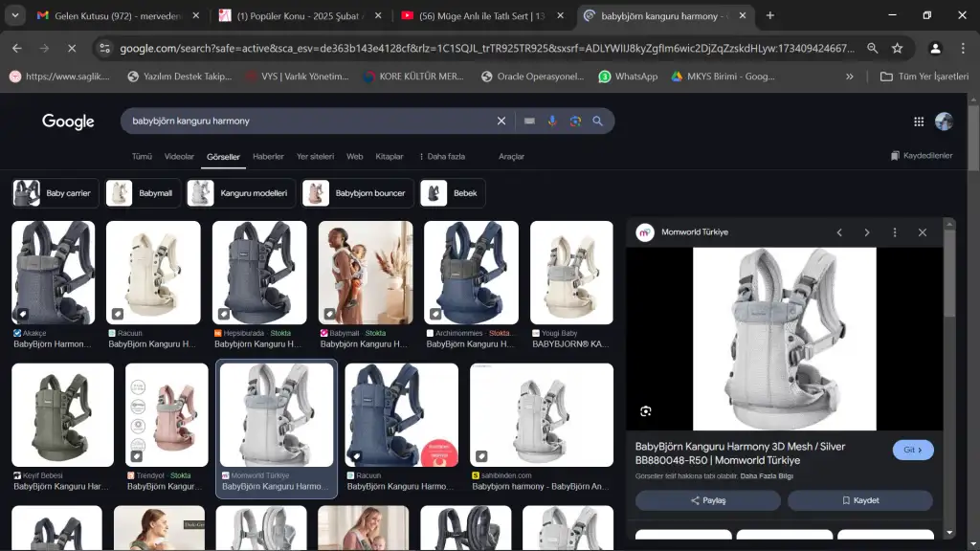Share the image with Paylaş
This screenshot has width=980, height=551.
(x=708, y=500)
